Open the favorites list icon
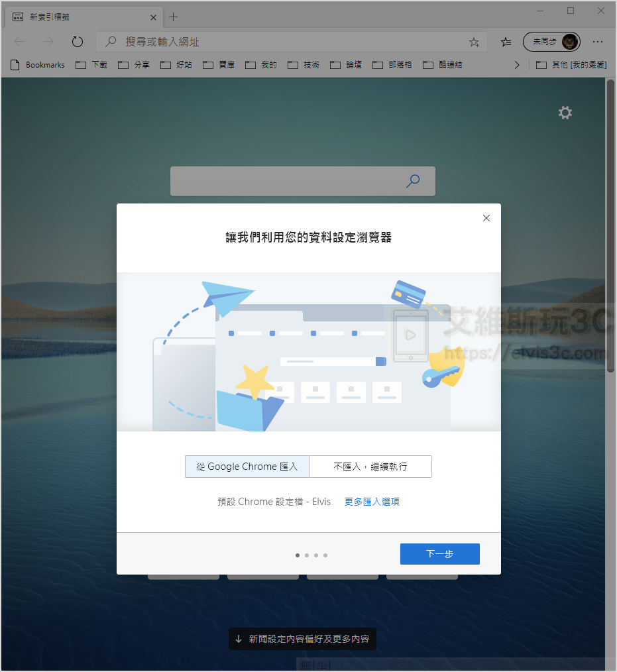This screenshot has width=617, height=672. pos(506,42)
